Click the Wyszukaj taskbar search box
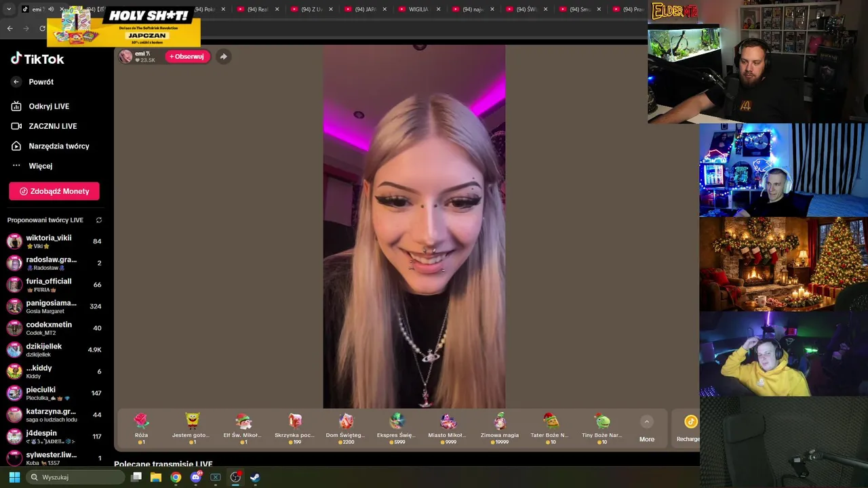This screenshot has width=868, height=488. pyautogui.click(x=76, y=477)
